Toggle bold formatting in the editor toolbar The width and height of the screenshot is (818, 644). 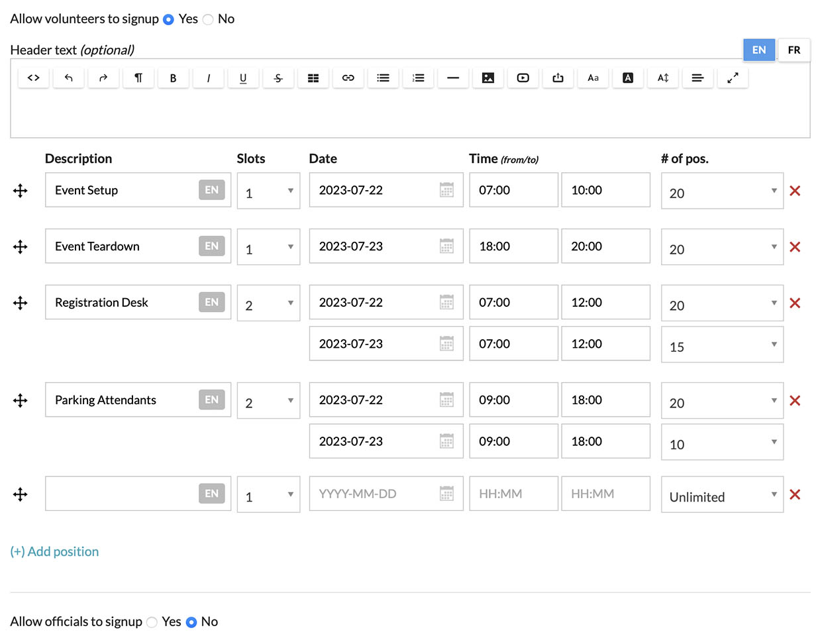point(173,78)
